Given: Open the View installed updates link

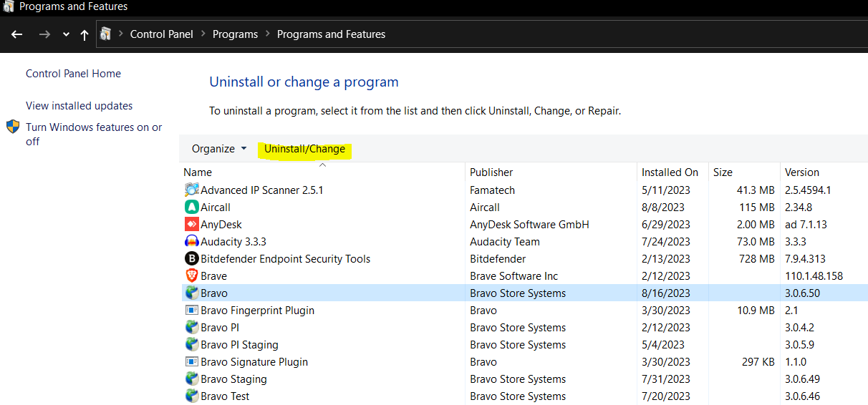Looking at the screenshot, I should [x=79, y=106].
